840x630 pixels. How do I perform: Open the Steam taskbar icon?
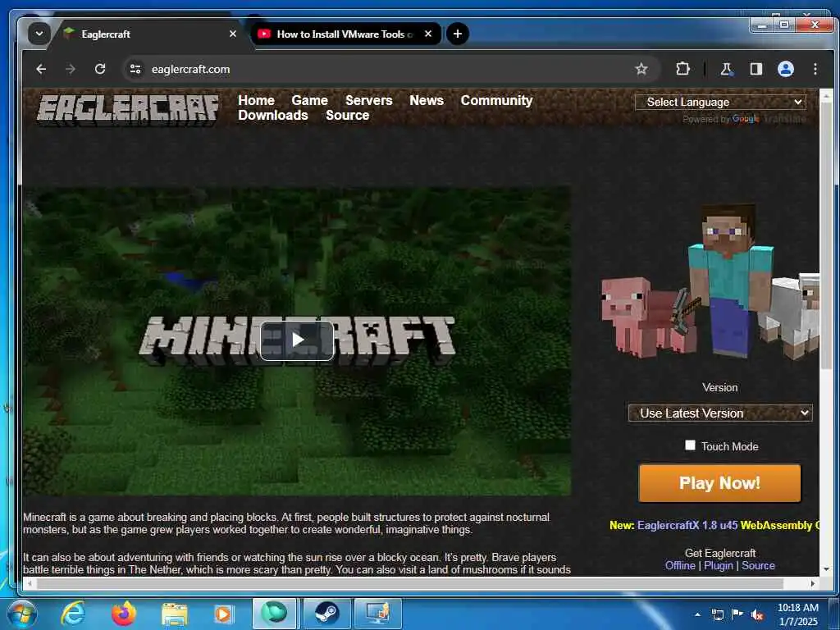[x=326, y=614]
